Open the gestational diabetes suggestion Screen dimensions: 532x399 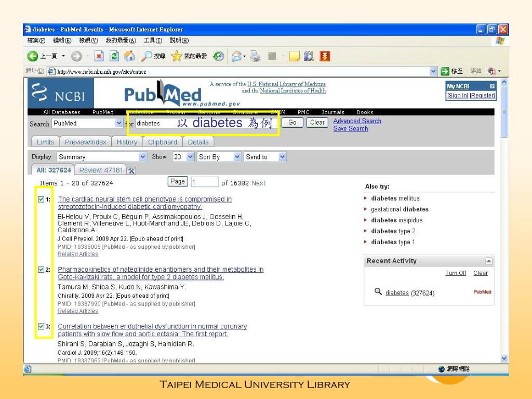click(x=400, y=209)
